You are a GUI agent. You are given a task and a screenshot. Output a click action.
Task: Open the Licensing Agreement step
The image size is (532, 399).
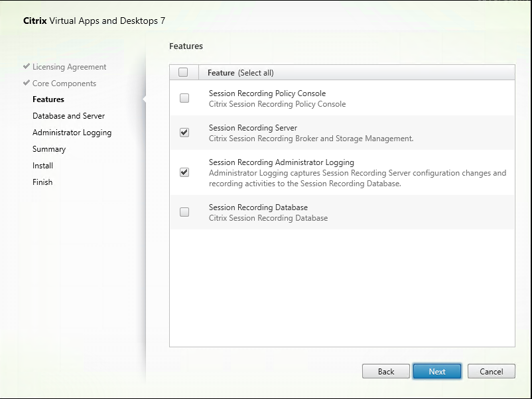click(69, 67)
